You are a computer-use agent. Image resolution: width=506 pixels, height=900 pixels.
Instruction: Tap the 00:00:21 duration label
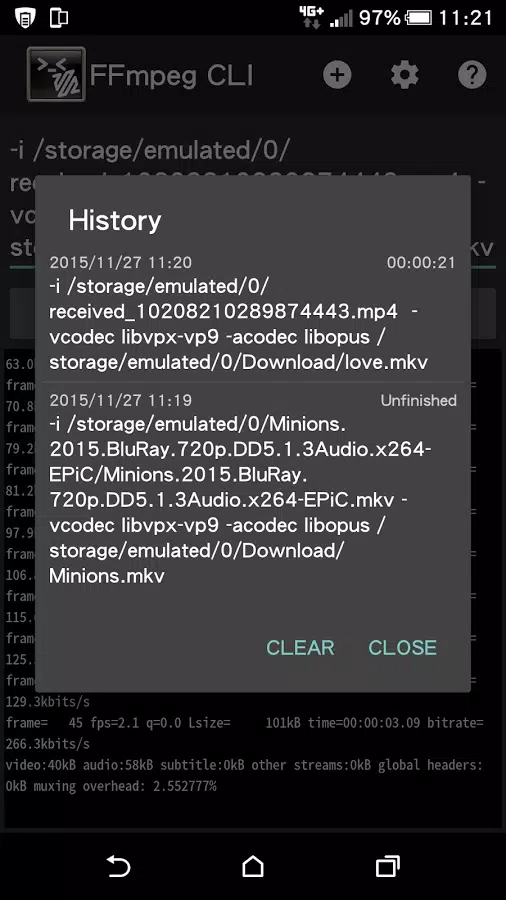(421, 263)
